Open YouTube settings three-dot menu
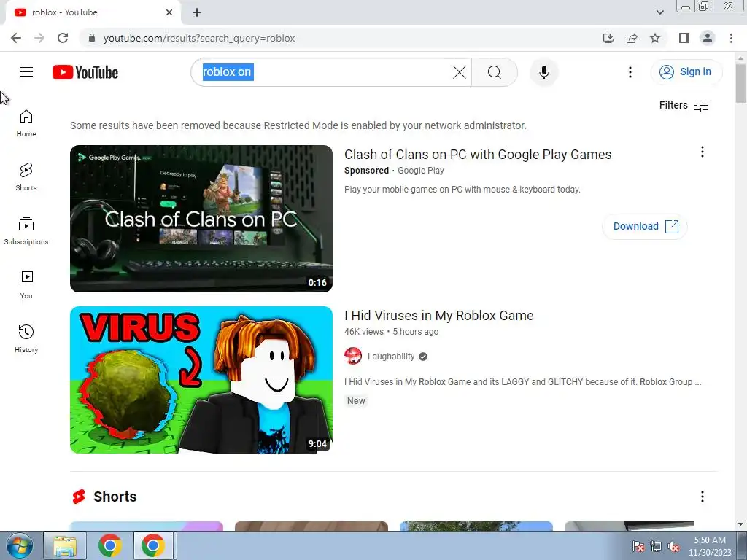This screenshot has width=747, height=560. point(630,72)
